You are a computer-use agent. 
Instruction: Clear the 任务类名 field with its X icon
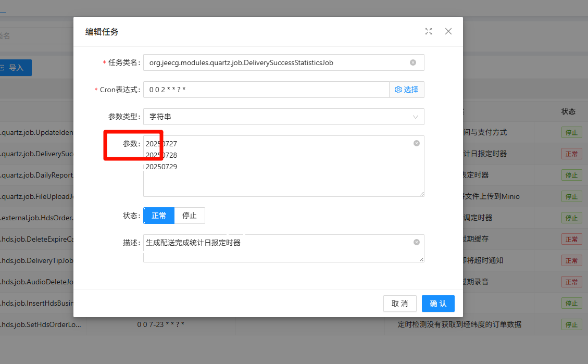(413, 62)
